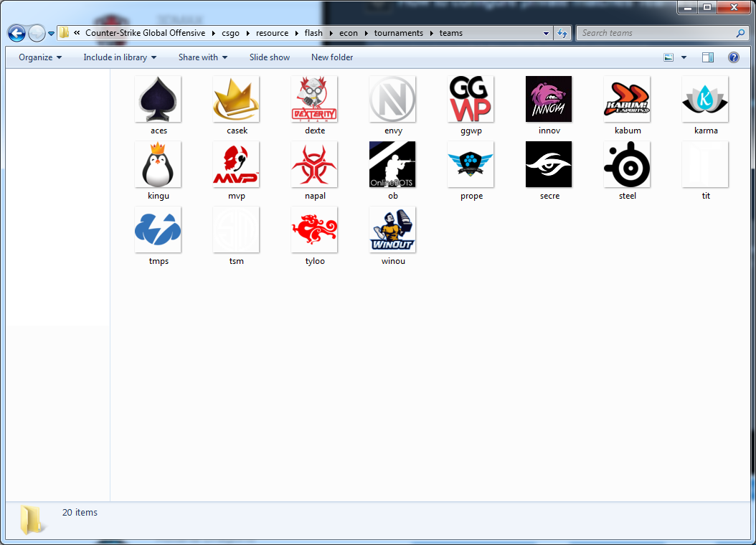This screenshot has height=545, width=756.
Task: Navigate to econ breadcrumb folder
Action: tap(349, 33)
